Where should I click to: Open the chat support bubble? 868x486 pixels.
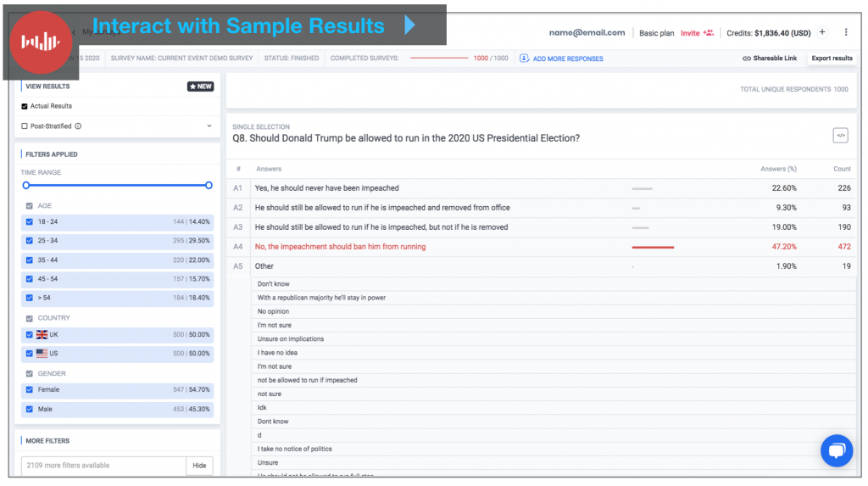coord(837,450)
